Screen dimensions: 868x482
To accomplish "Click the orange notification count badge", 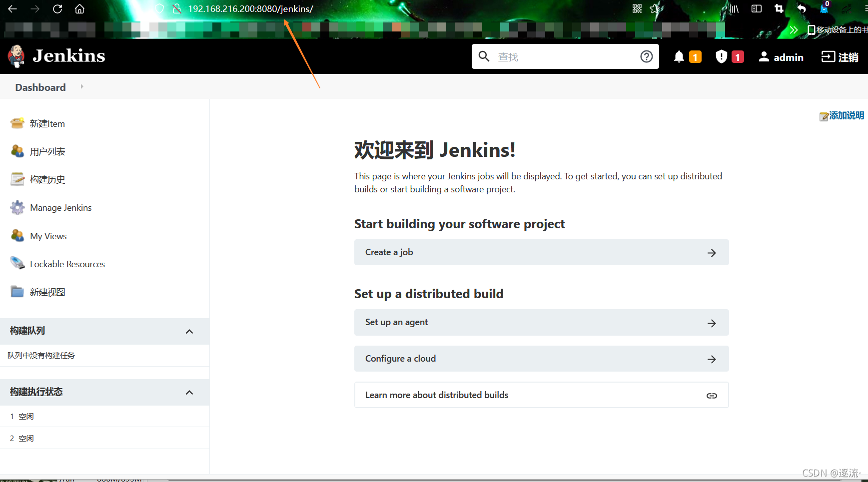I will click(x=695, y=57).
